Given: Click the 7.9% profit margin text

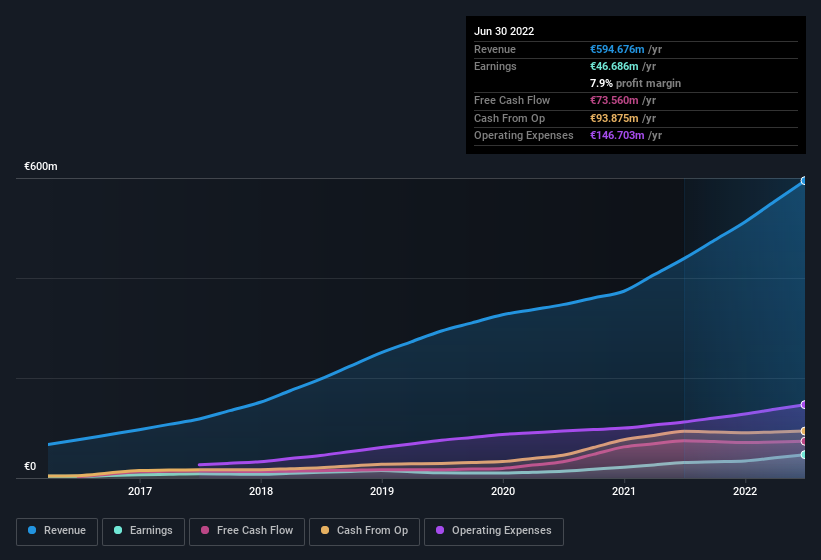Looking at the screenshot, I should coord(635,83).
